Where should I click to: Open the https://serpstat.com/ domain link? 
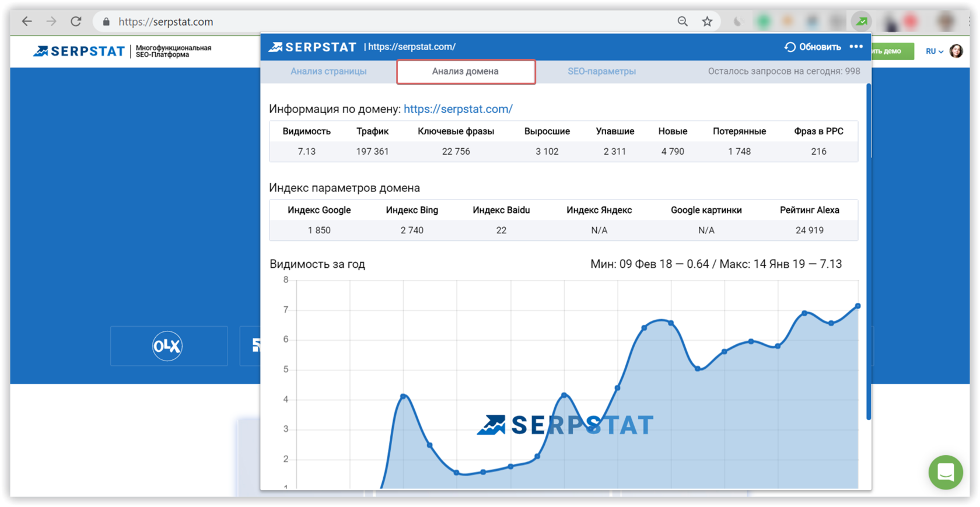tap(458, 109)
